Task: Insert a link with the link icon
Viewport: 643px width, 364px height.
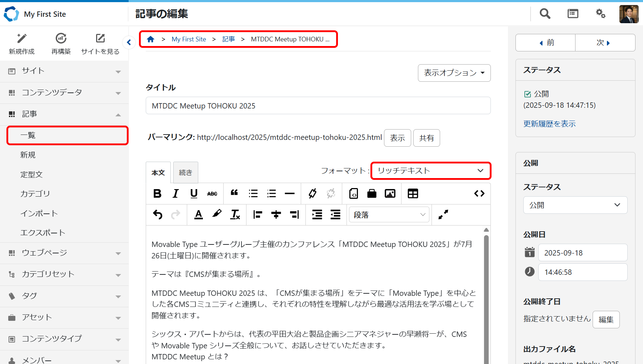Action: tap(313, 193)
